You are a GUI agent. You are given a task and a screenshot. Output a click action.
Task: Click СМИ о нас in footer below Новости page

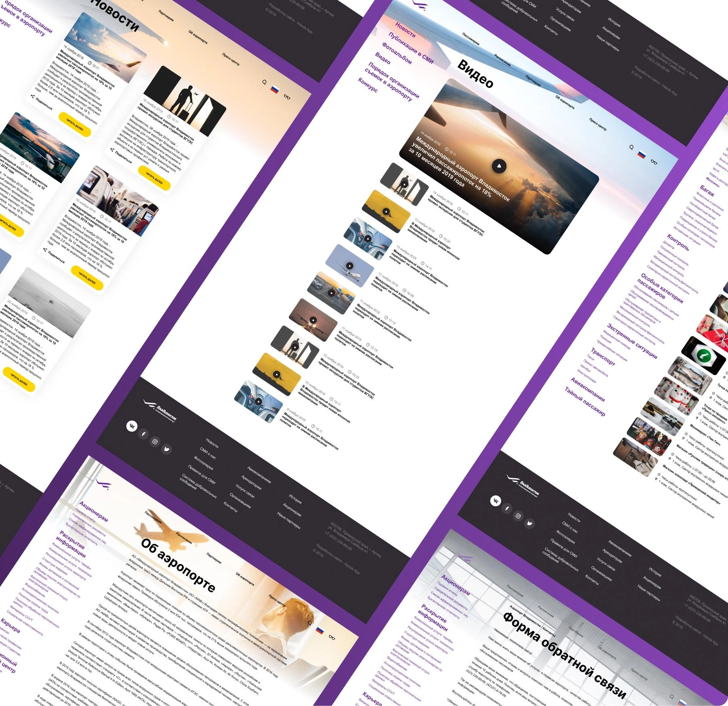(x=208, y=453)
